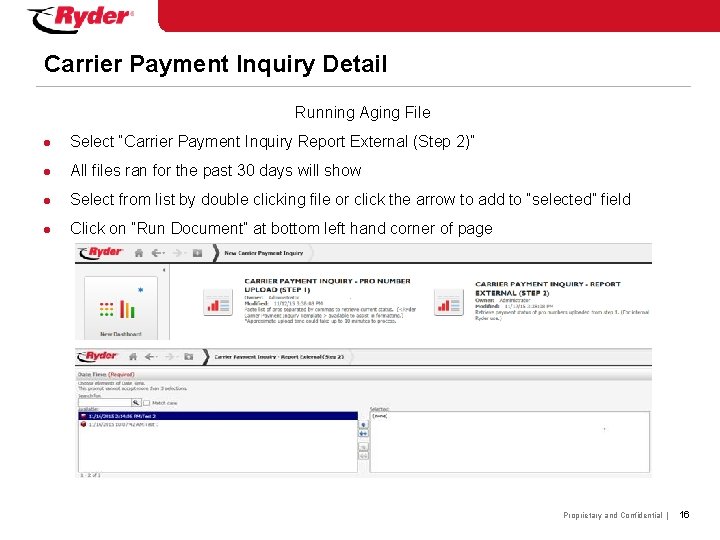Open the Back arrow's history dropdown in the upper toolbar
The width and height of the screenshot is (720, 540).
point(163,253)
